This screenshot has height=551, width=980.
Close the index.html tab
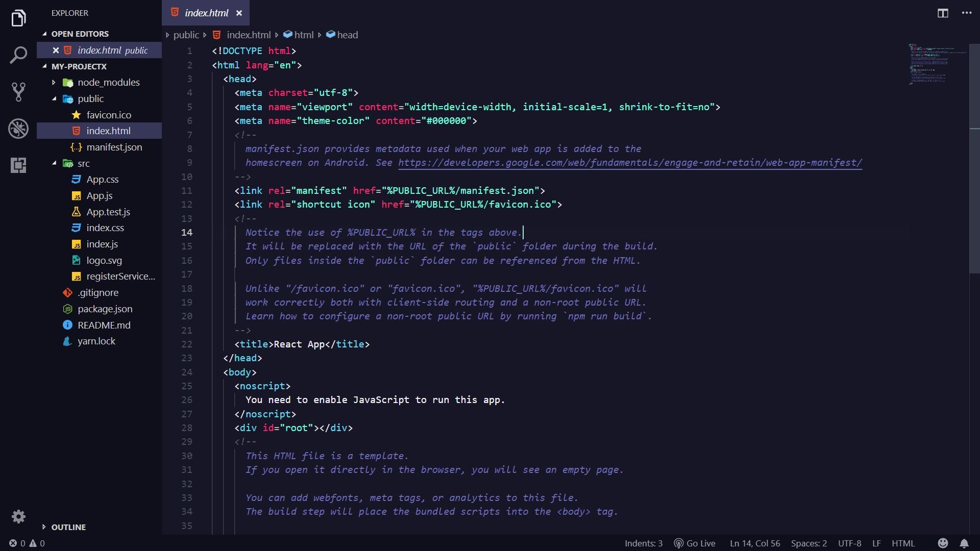(239, 14)
